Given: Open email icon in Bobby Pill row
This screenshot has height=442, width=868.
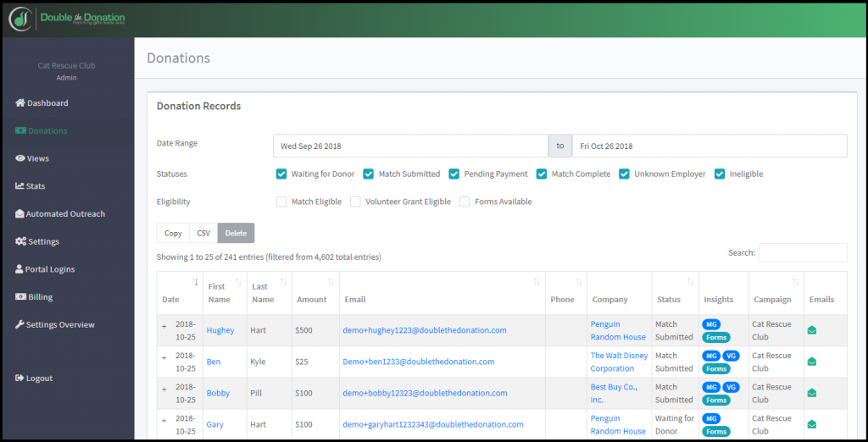Looking at the screenshot, I should [x=812, y=394].
